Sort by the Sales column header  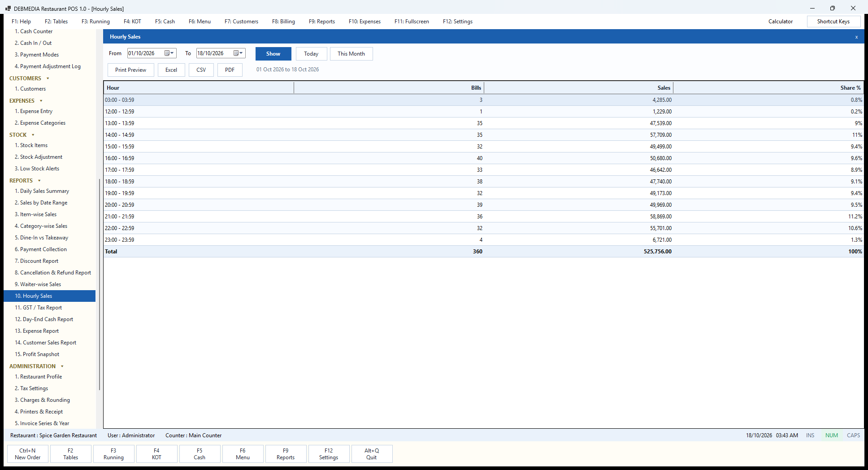(578, 88)
